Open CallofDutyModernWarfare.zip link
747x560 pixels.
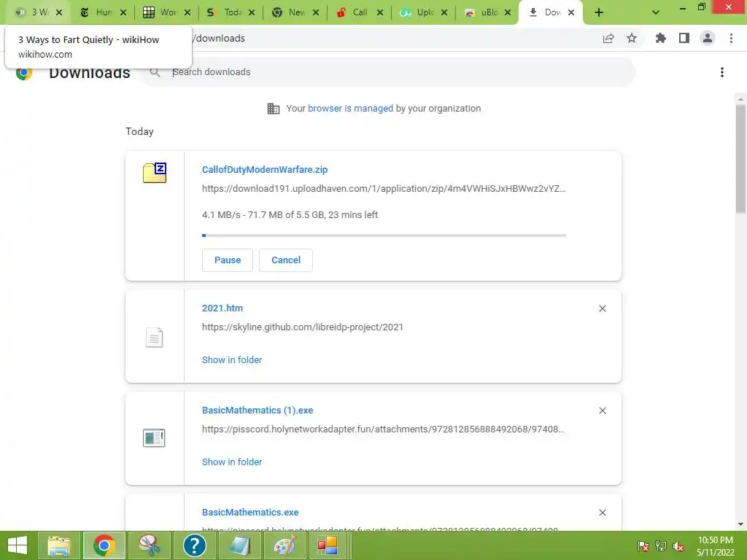(x=265, y=169)
